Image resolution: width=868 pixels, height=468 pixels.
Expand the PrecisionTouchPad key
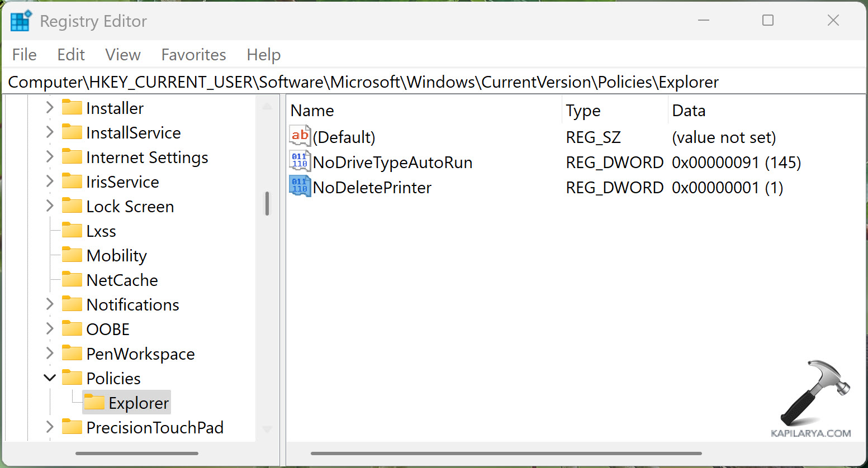pyautogui.click(x=50, y=427)
